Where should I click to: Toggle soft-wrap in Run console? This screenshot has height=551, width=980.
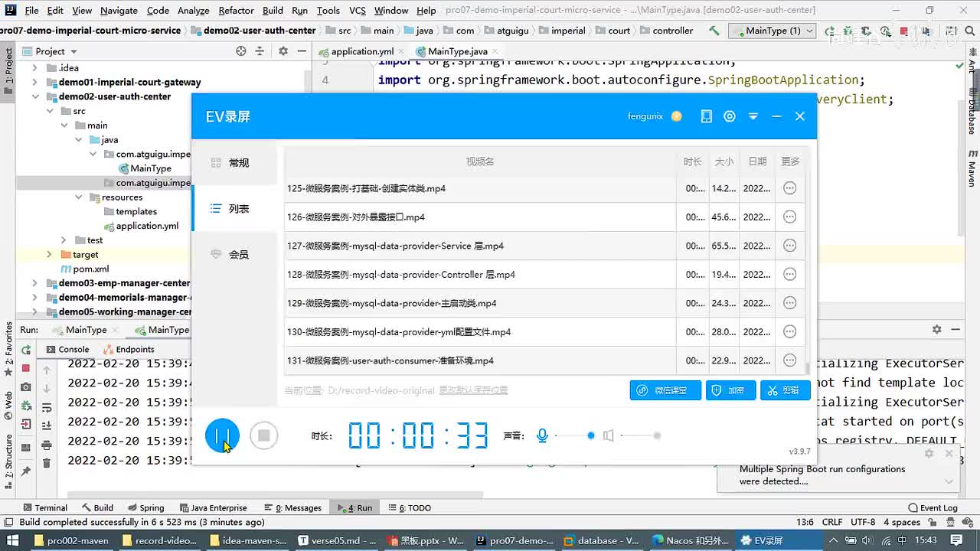[47, 407]
